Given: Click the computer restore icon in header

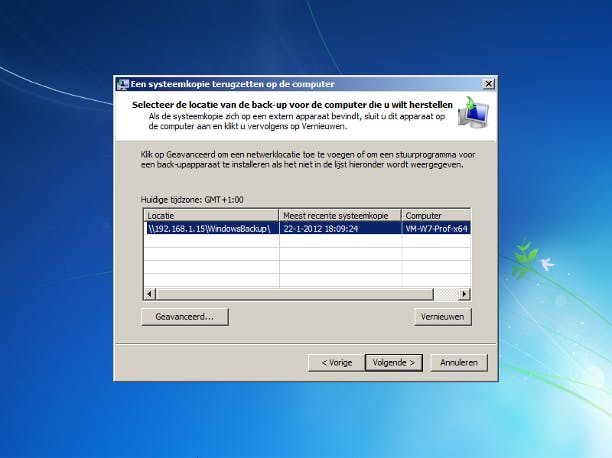Looking at the screenshot, I should pyautogui.click(x=473, y=112).
